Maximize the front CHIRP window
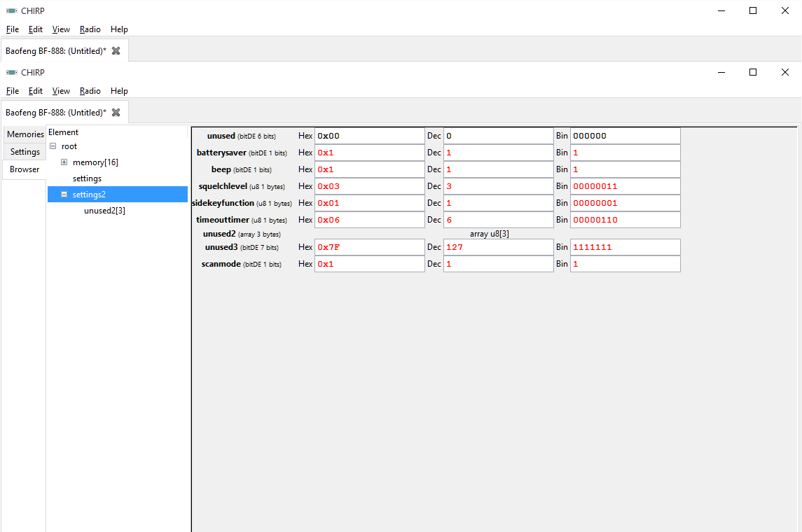This screenshot has height=532, width=802. pyautogui.click(x=753, y=73)
